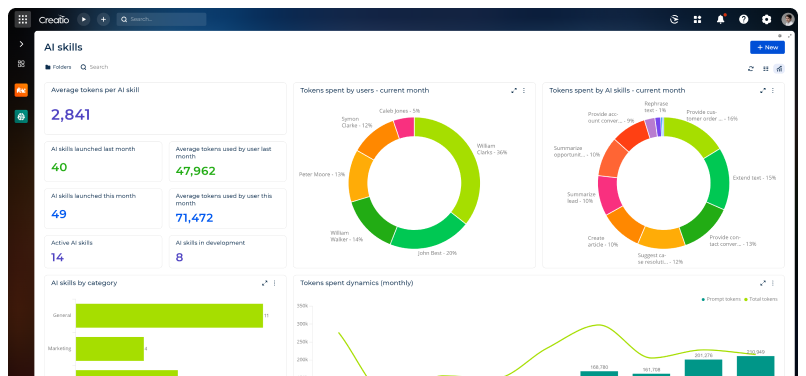This screenshot has height=376, width=806.
Task: Click the teal AI icon in sidebar
Action: [21, 117]
